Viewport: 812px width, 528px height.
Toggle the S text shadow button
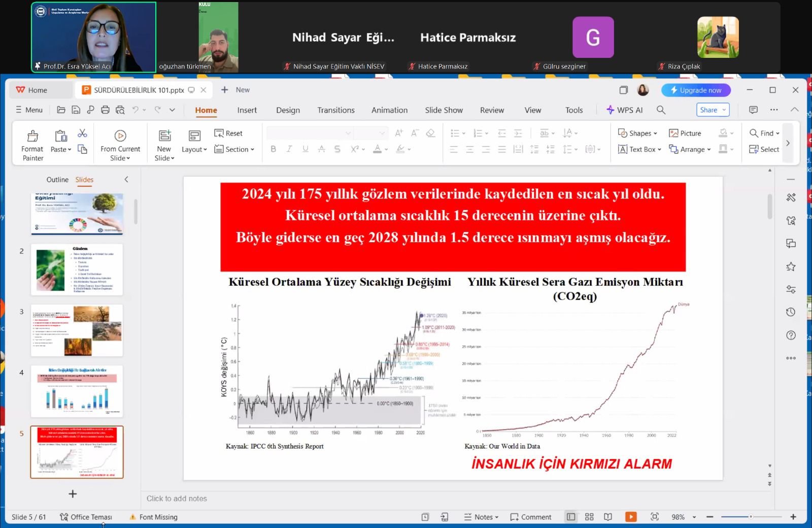point(337,149)
